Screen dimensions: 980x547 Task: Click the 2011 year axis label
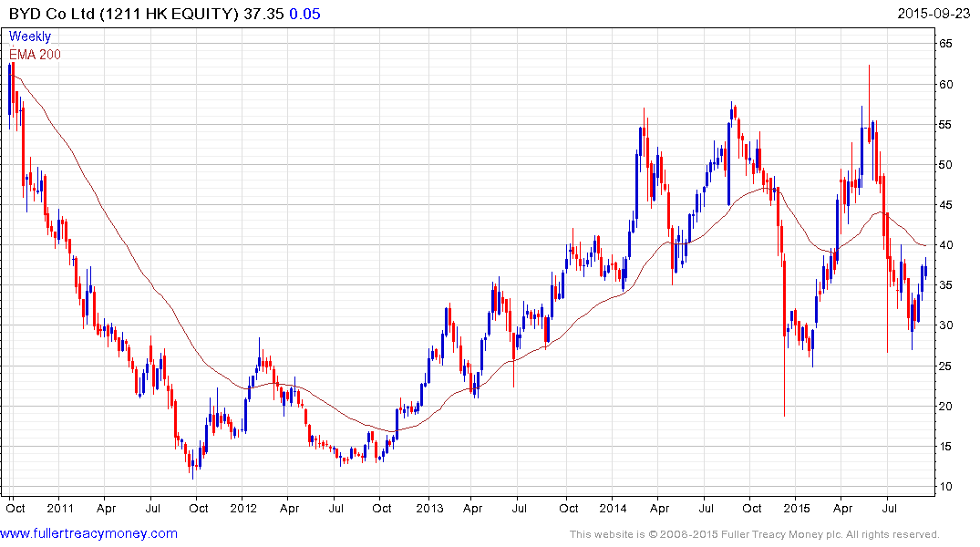pos(60,508)
